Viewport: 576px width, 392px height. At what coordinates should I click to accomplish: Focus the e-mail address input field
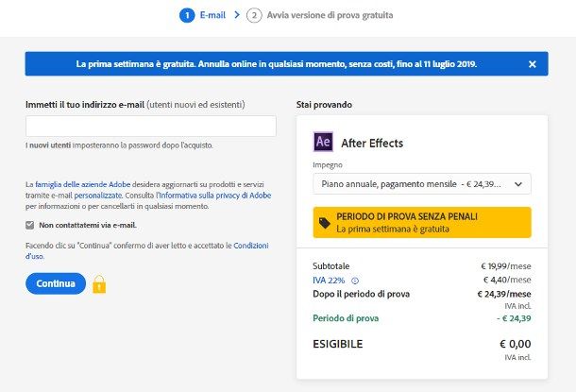pyautogui.click(x=151, y=126)
